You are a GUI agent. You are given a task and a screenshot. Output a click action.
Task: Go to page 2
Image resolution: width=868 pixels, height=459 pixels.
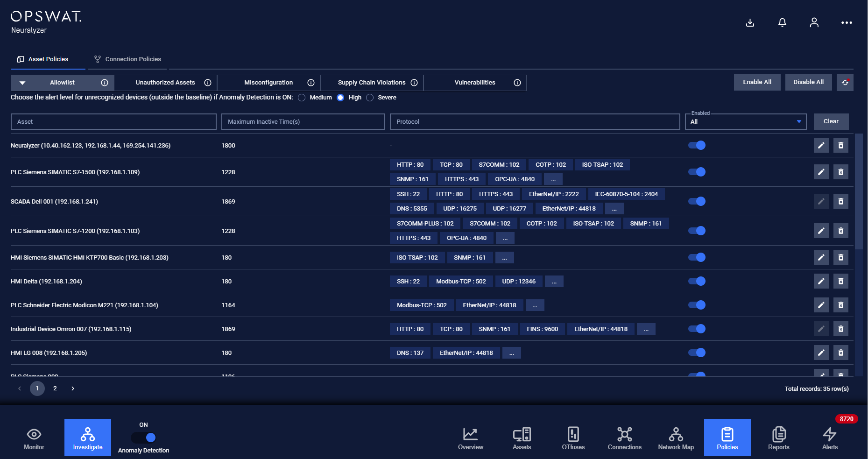[x=55, y=388]
